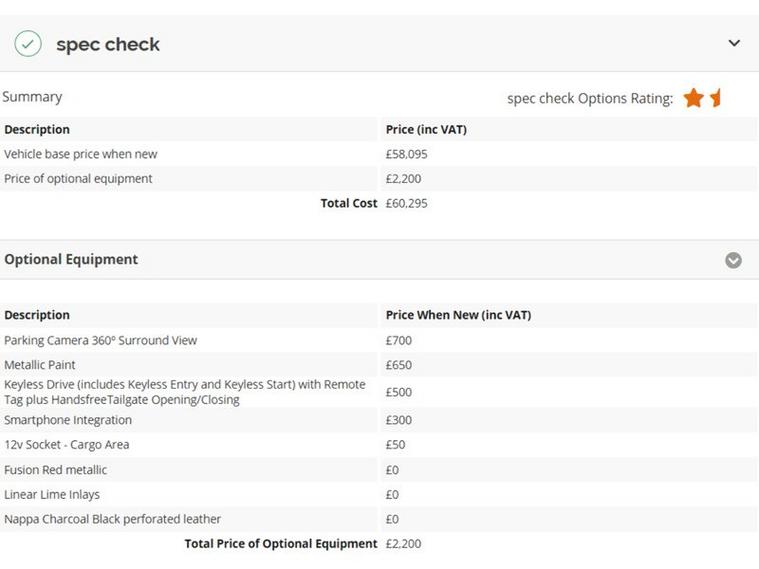759x569 pixels.
Task: Click the full orange rating star
Action: tap(693, 98)
